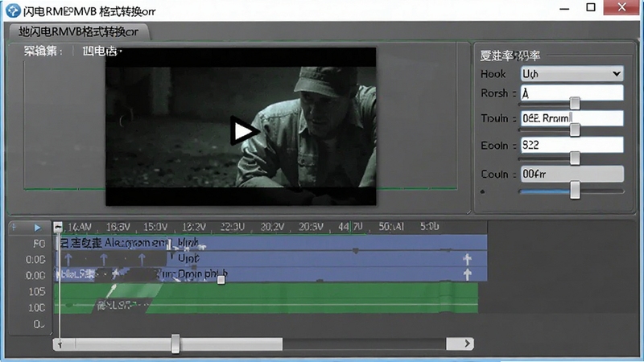Click the small dot icon left of bottom slider

(x=482, y=191)
